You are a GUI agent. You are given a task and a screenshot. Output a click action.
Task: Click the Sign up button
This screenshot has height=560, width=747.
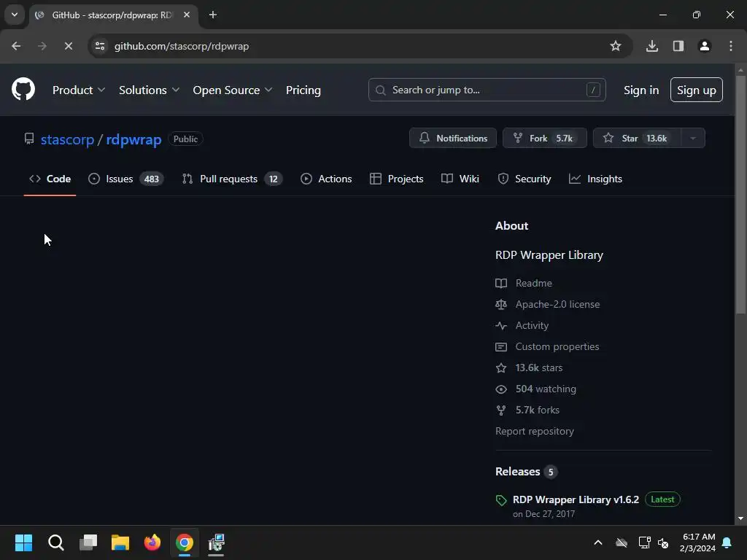(x=696, y=90)
